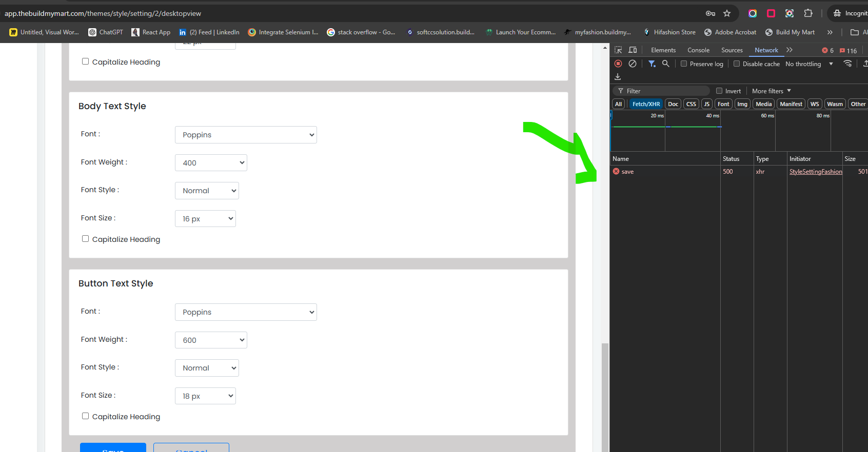Open Body Text Font dropdown Poppins
The image size is (868, 452).
click(246, 135)
